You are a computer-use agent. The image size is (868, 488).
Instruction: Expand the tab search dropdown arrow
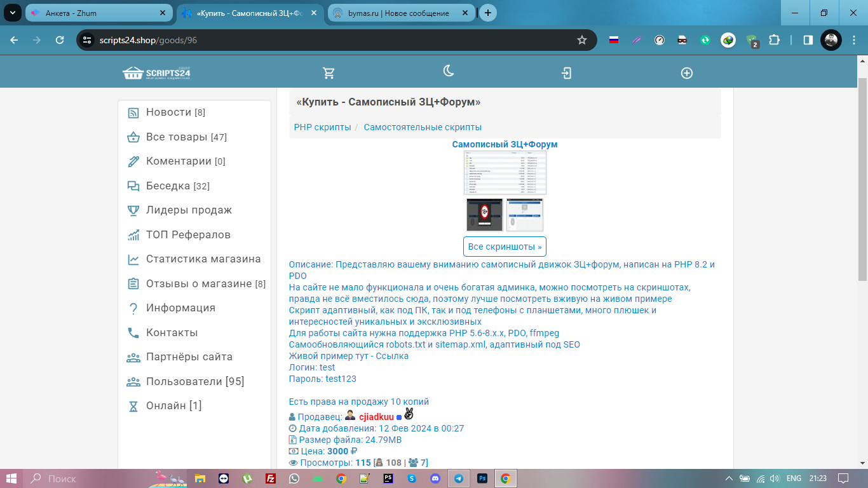point(12,13)
